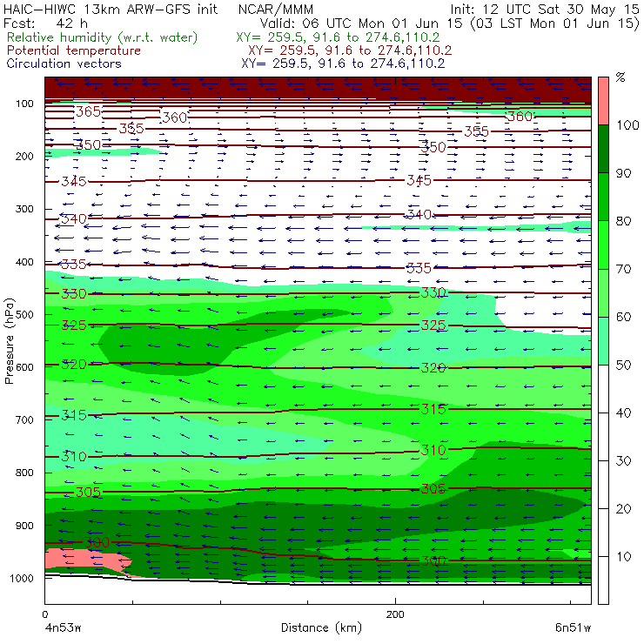Click the '%' unit symbol above the color bar
Viewport: 644px width, 644px height.
tap(621, 77)
